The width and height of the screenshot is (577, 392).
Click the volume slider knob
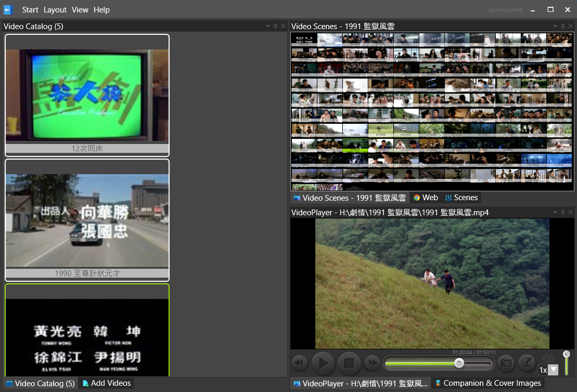click(x=567, y=354)
